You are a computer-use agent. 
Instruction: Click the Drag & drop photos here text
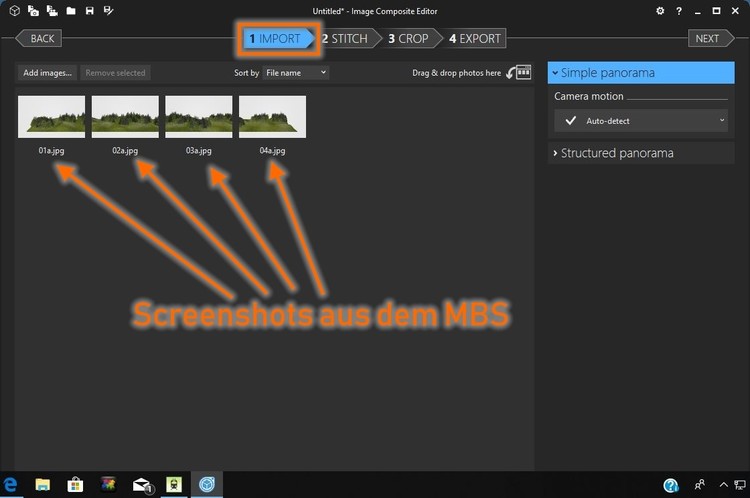click(456, 73)
